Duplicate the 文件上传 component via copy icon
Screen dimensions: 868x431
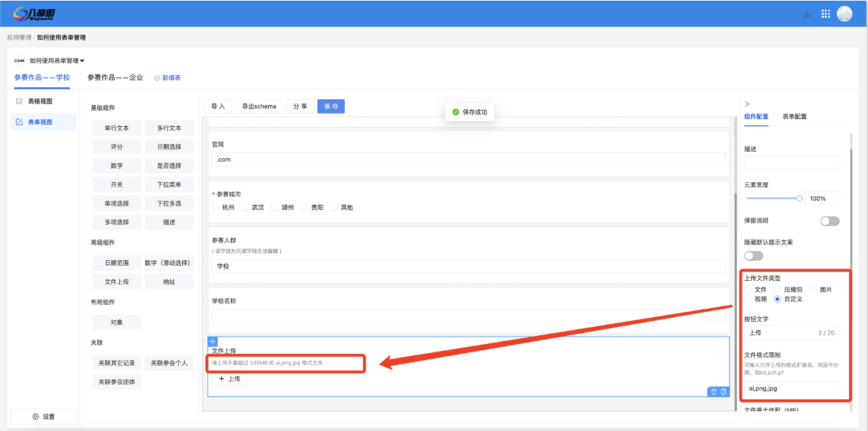coord(723,391)
